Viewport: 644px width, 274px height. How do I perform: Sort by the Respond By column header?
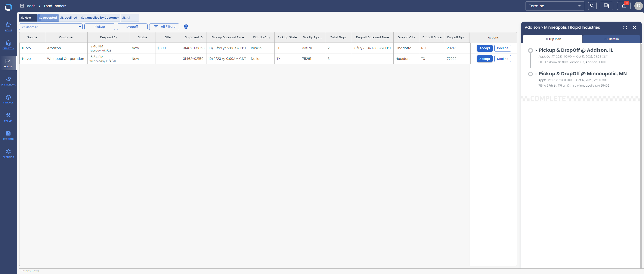click(108, 37)
